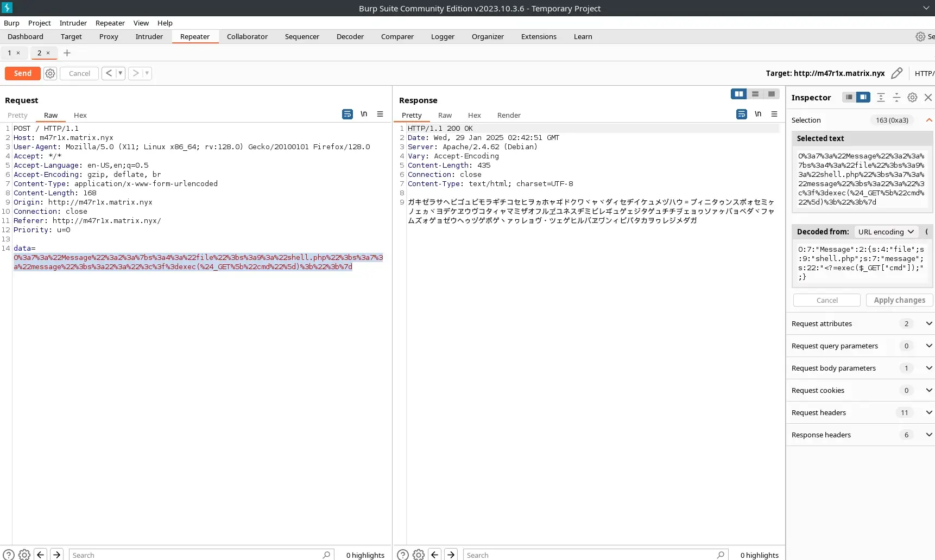Choose side-by-side request/response layout
The width and height of the screenshot is (935, 560).
pyautogui.click(x=739, y=94)
